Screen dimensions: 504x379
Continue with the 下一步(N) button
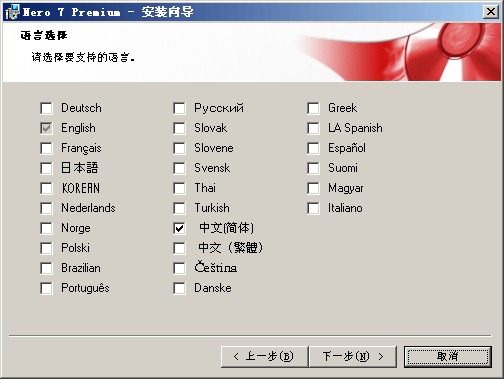(353, 356)
